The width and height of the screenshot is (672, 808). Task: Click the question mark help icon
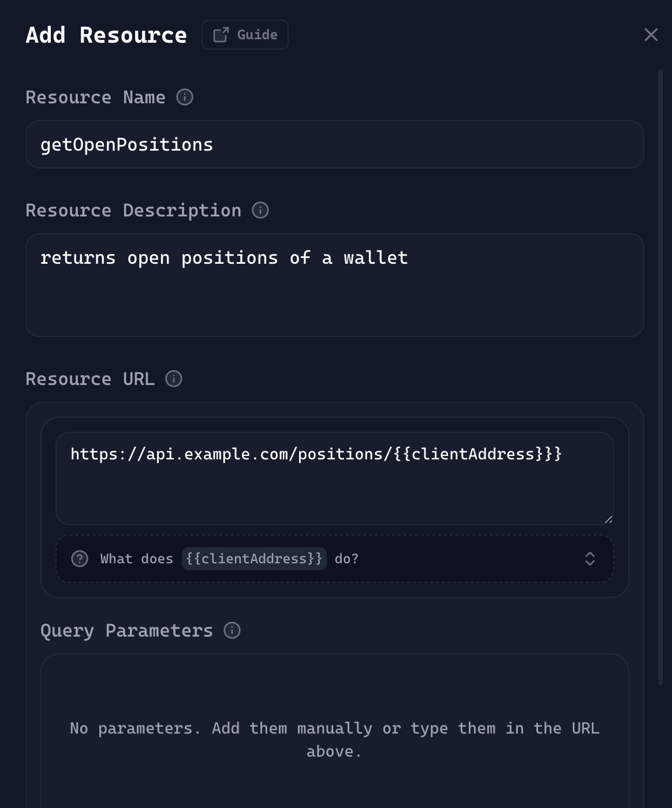click(x=80, y=559)
